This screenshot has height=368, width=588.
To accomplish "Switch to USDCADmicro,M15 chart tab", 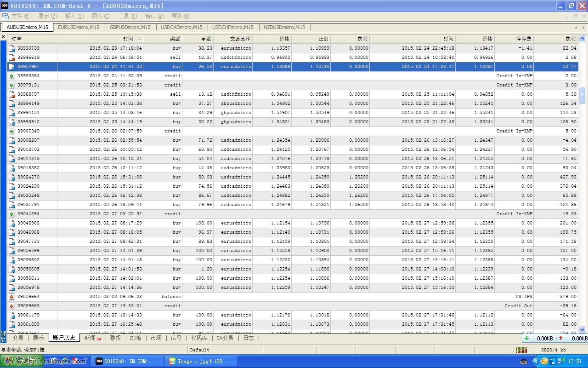I will click(181, 27).
